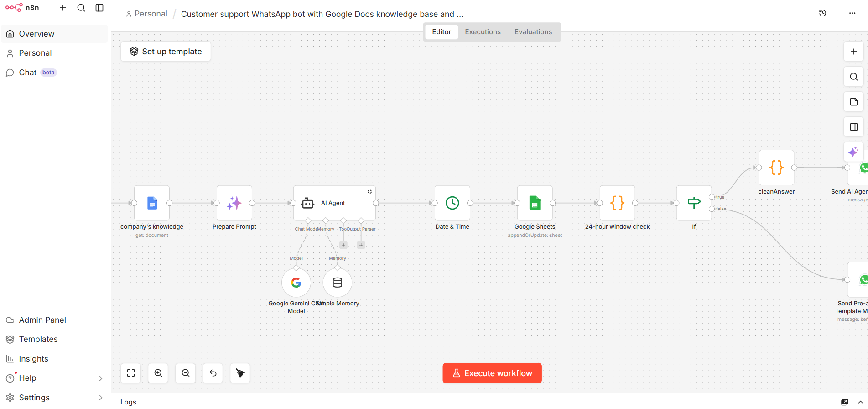Click the reset zoom arrow button
This screenshot has height=409, width=868.
[213, 373]
